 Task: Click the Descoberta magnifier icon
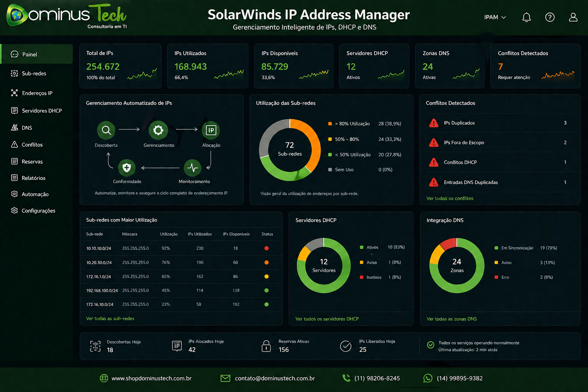[x=106, y=131]
